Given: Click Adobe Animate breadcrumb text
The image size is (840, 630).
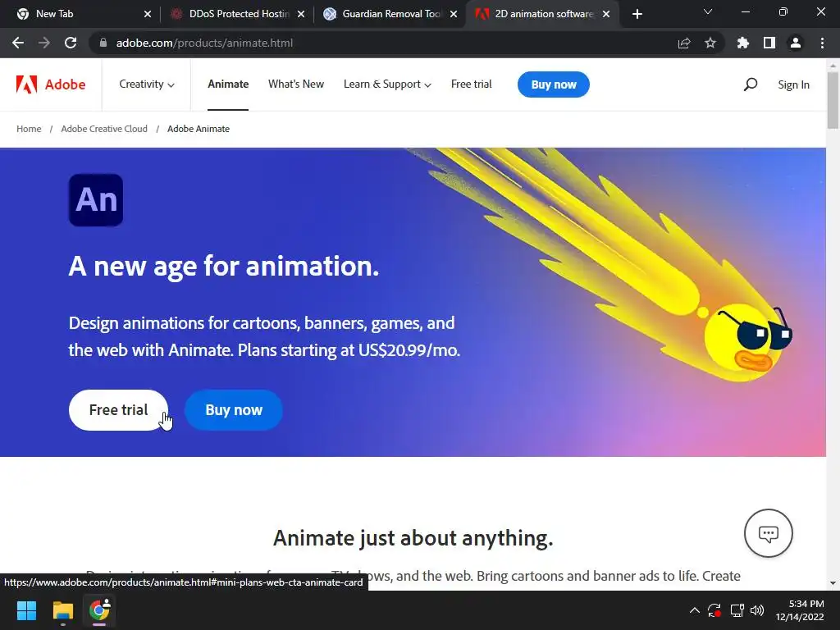Looking at the screenshot, I should click(x=199, y=129).
